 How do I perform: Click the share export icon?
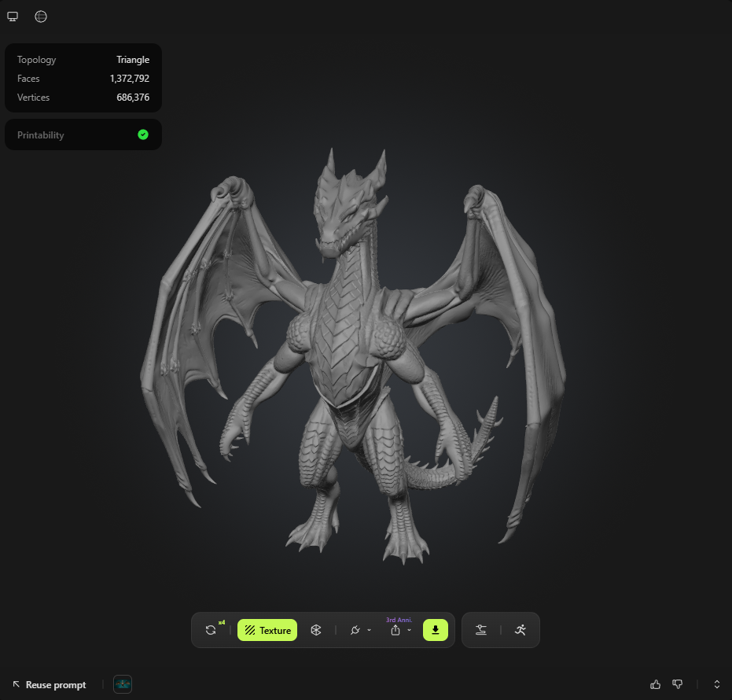point(395,630)
